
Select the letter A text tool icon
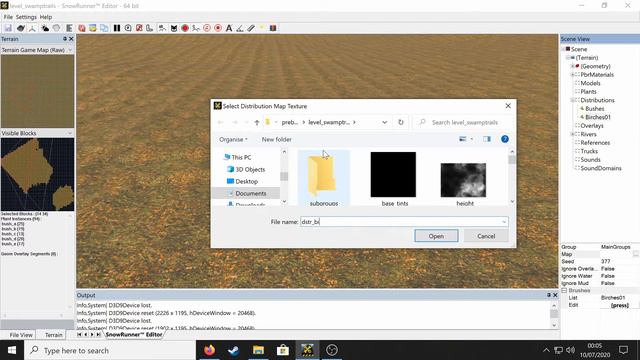(x=229, y=28)
